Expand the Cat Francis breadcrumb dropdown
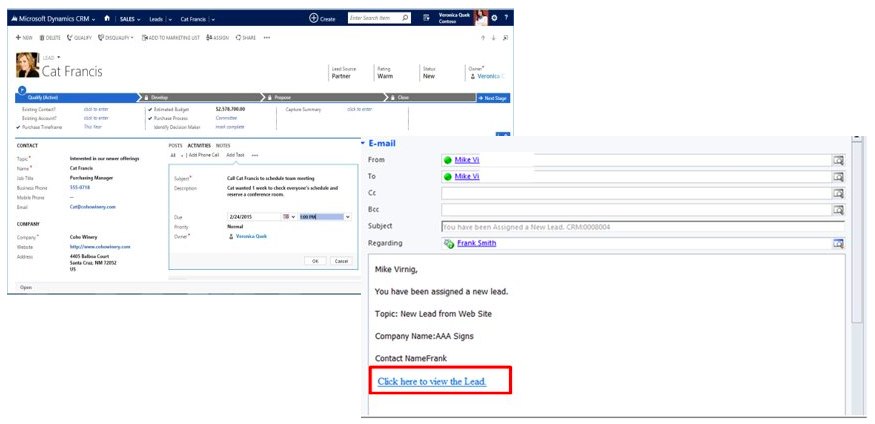Screen dimensions: 875x424 [213, 19]
